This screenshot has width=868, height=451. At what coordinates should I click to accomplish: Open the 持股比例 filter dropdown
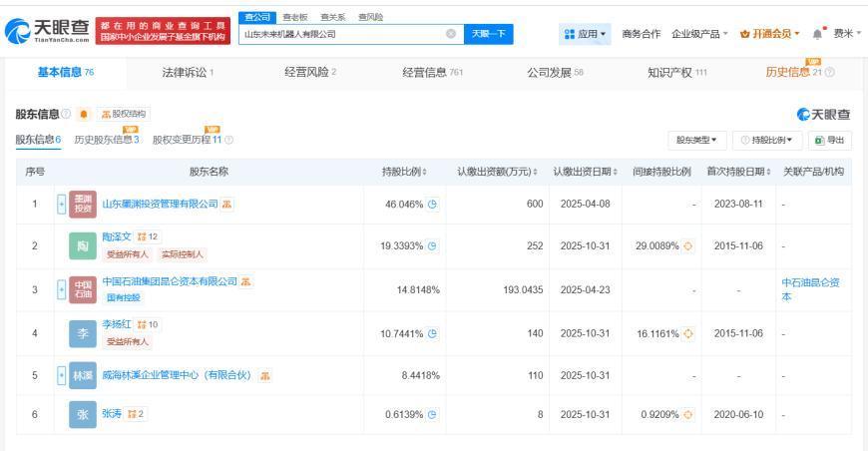[x=768, y=139]
